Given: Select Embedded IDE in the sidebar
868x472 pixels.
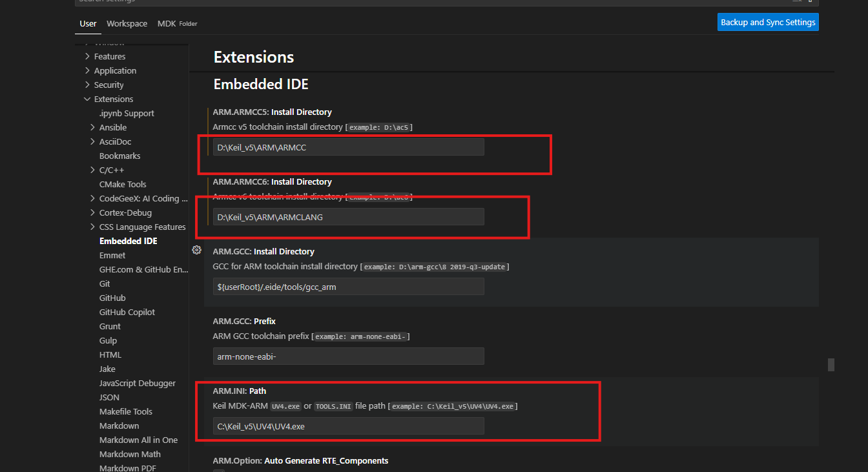Looking at the screenshot, I should 128,241.
